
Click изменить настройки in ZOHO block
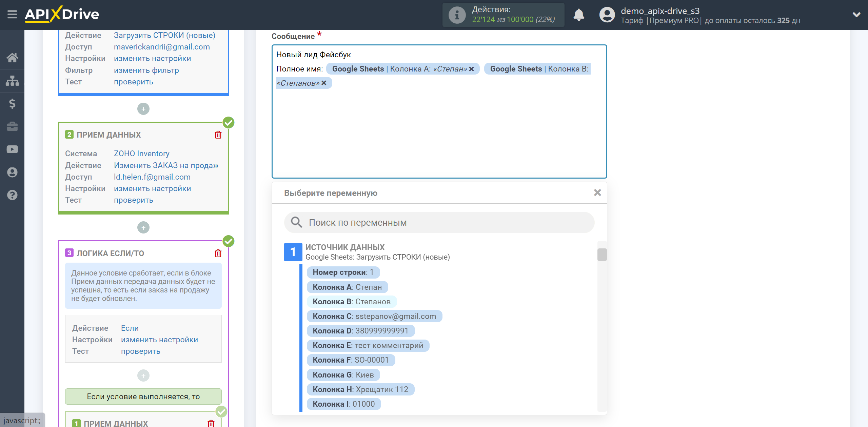tap(152, 188)
